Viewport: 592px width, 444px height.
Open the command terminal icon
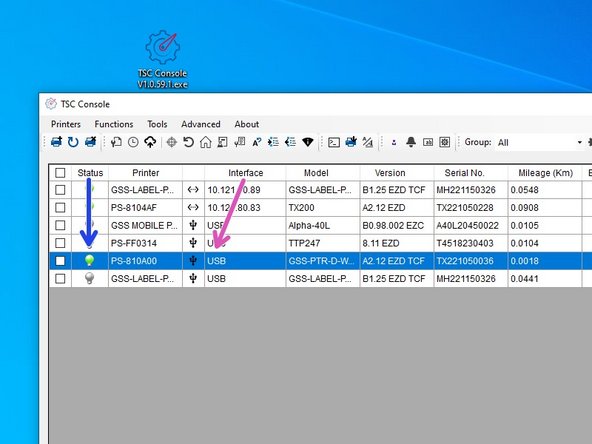pos(334,142)
